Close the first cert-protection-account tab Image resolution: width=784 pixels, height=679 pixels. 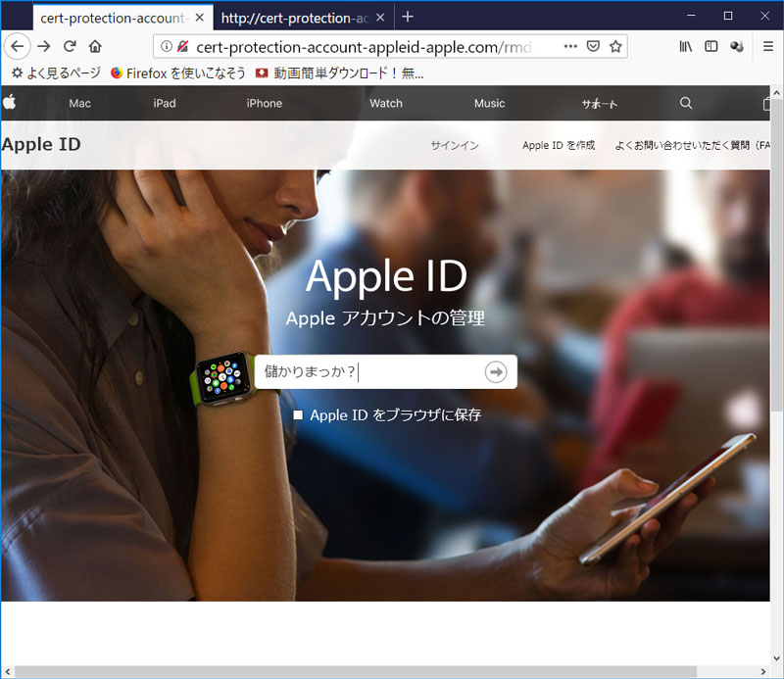coord(200,18)
